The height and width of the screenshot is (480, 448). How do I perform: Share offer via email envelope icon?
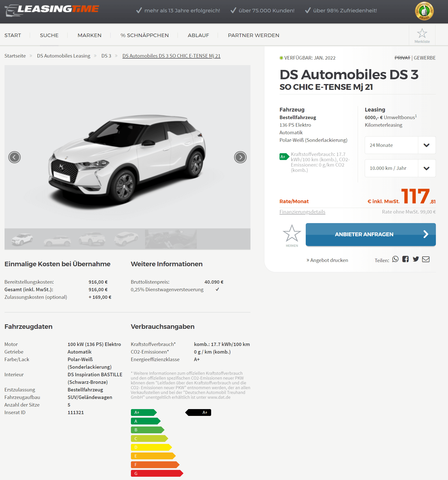[x=426, y=259]
